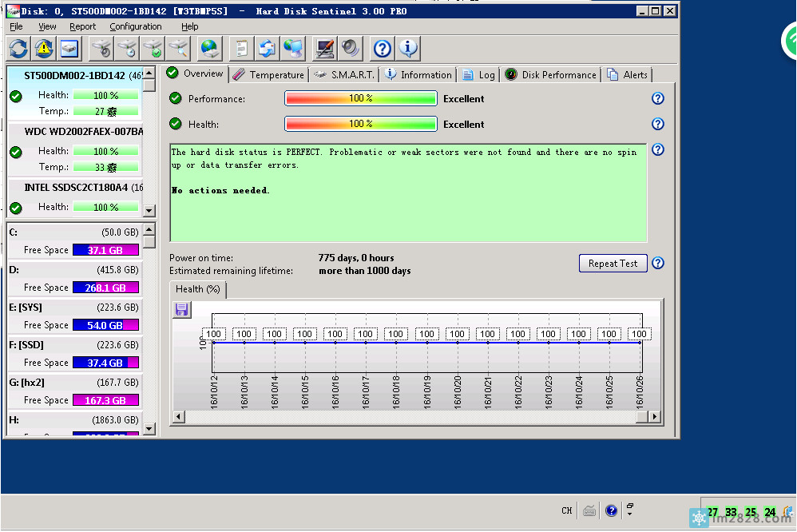Click the help icon next to Repeat Test

658,264
